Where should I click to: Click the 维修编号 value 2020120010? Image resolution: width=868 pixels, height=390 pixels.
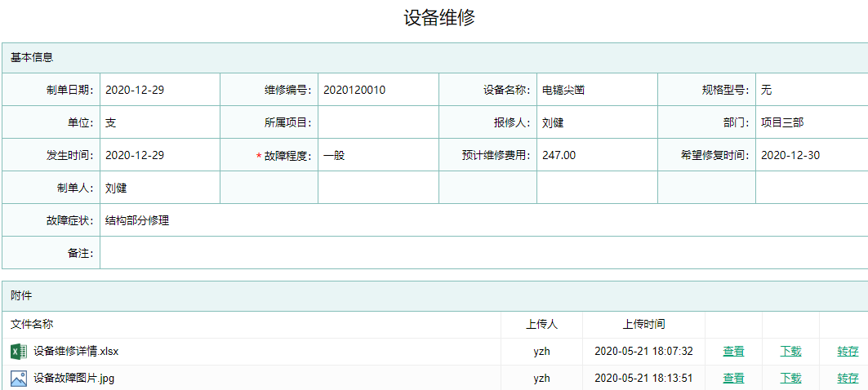[x=354, y=91]
